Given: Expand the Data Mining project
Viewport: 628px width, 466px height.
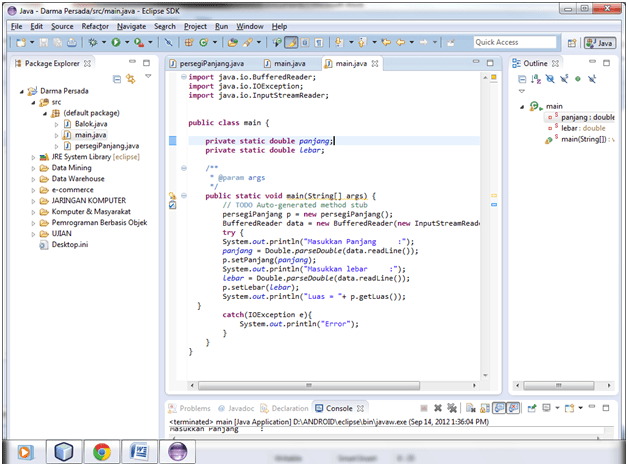Looking at the screenshot, I should [33, 168].
